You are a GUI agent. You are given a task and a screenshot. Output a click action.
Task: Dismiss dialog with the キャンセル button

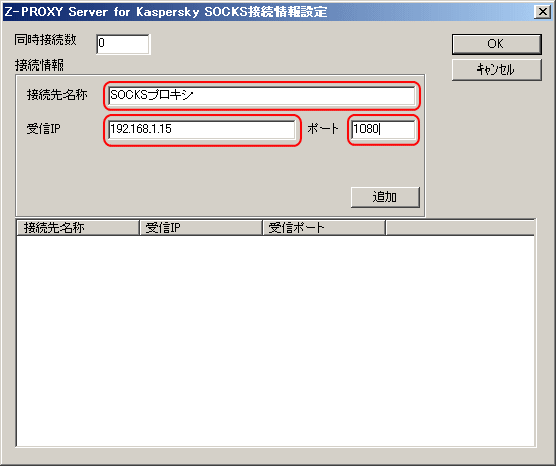496,70
